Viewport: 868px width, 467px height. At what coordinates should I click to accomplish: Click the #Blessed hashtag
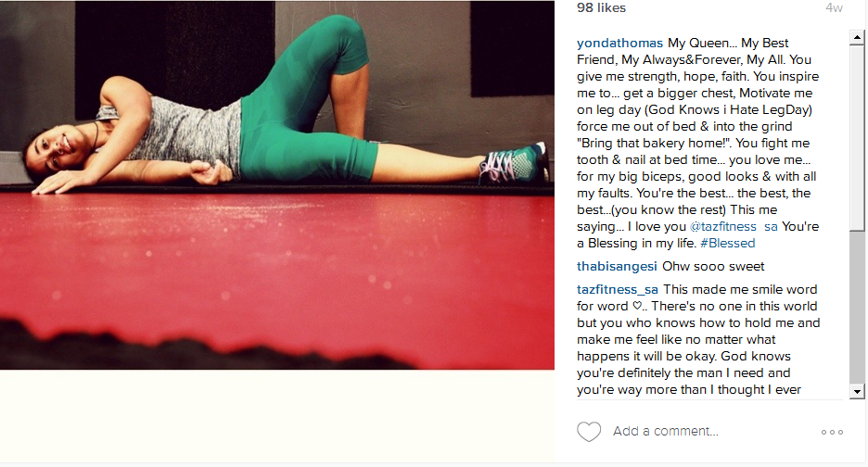click(727, 244)
